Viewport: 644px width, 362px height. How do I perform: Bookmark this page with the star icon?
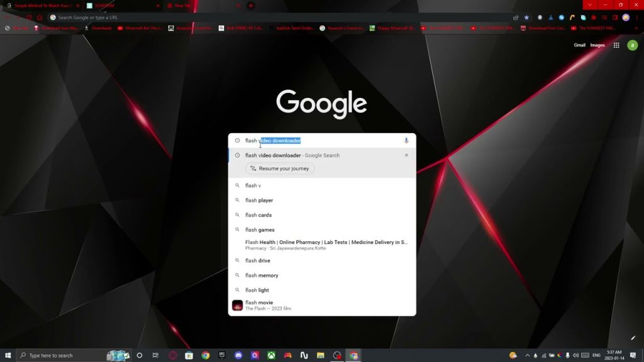(526, 18)
